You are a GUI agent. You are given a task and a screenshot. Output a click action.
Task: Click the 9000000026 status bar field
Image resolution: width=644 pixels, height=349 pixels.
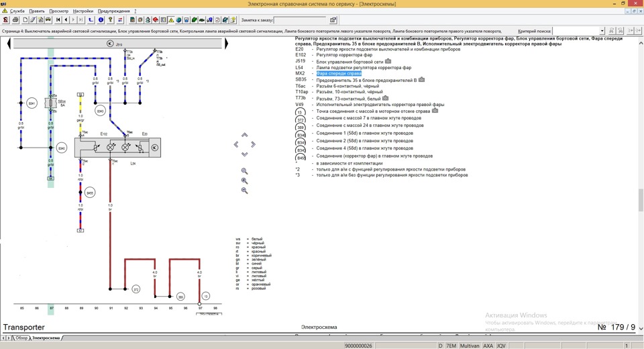(358, 346)
